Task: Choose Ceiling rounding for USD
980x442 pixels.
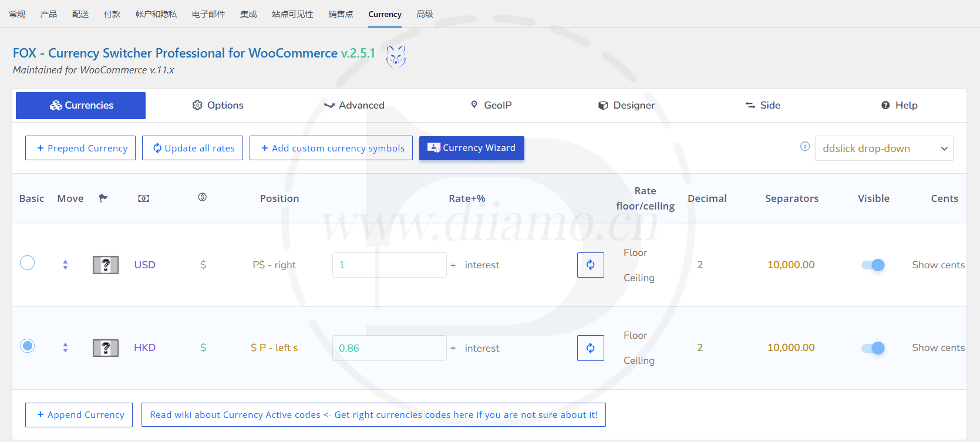Action: [x=639, y=278]
